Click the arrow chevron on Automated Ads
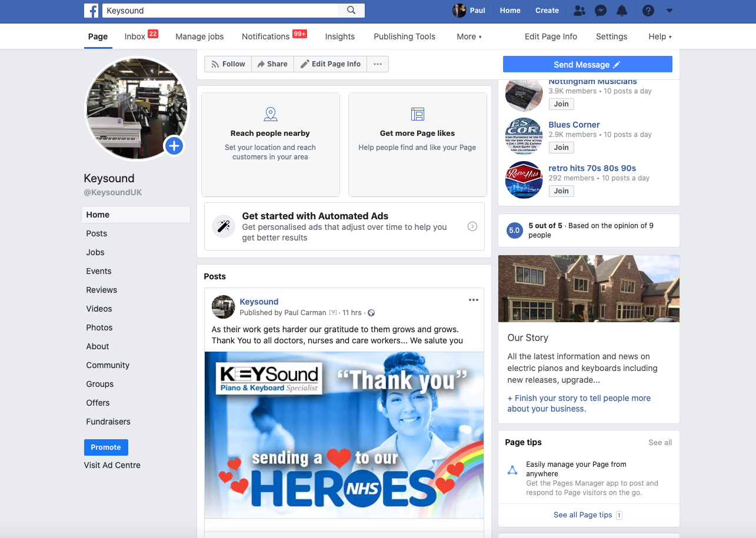 tap(472, 226)
